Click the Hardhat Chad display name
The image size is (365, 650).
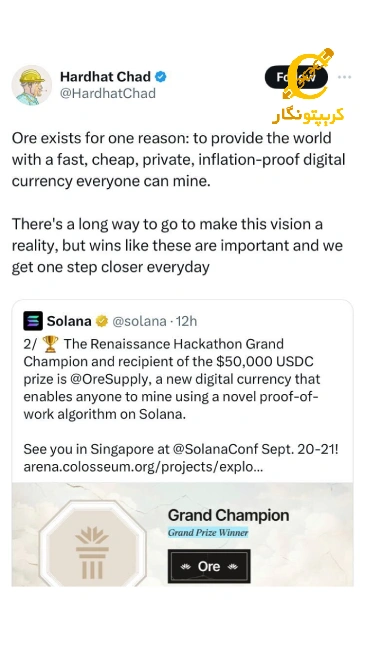(x=105, y=77)
